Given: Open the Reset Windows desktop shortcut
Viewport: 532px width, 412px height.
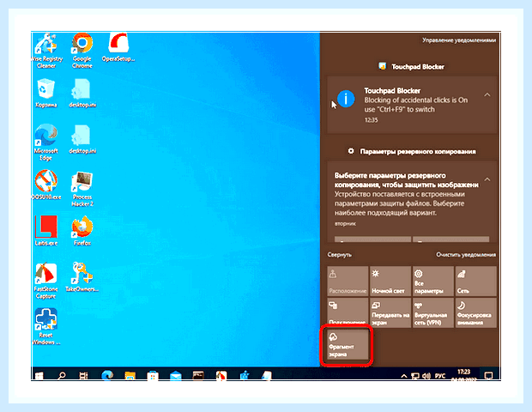Looking at the screenshot, I should pos(46,326).
